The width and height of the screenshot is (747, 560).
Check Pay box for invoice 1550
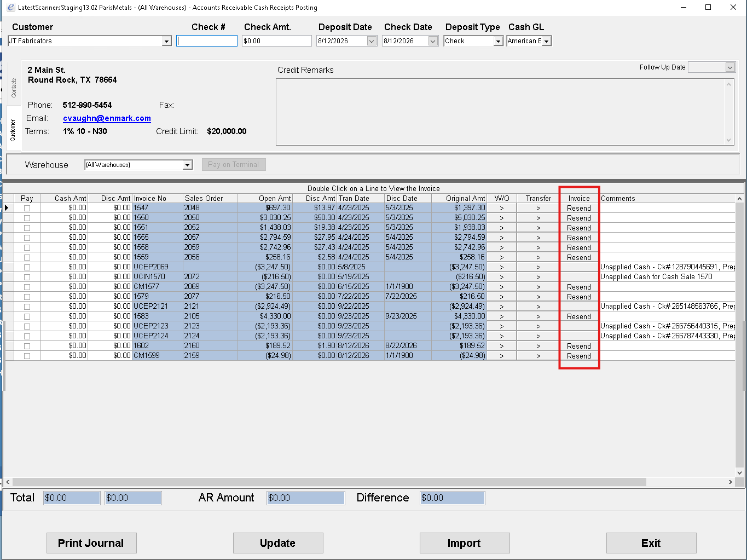(x=27, y=218)
